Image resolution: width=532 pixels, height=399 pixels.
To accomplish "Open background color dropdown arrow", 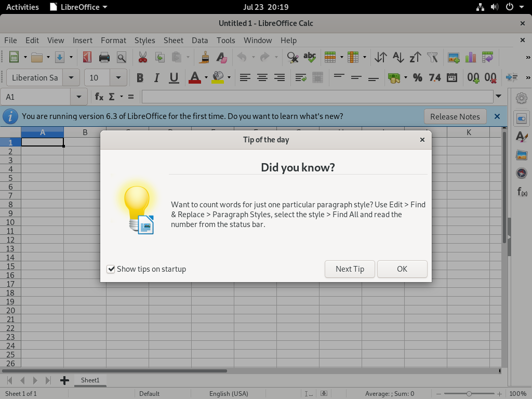I will [229, 78].
